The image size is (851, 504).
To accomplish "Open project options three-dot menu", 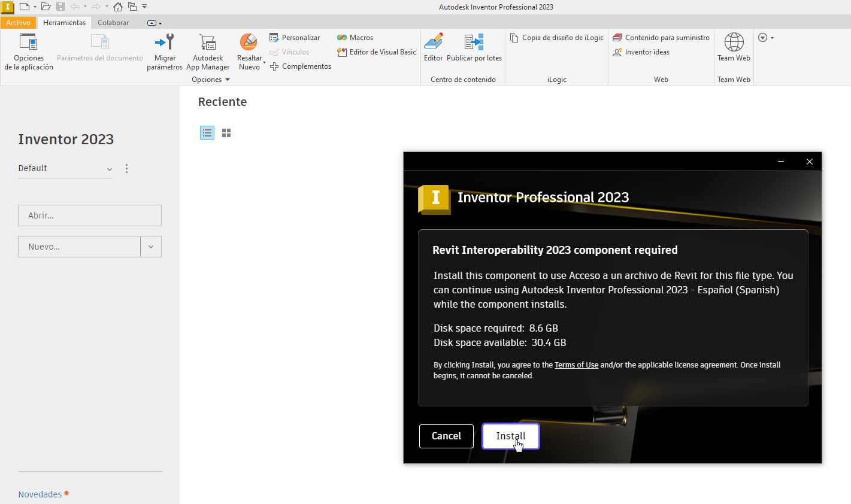I will (x=126, y=169).
